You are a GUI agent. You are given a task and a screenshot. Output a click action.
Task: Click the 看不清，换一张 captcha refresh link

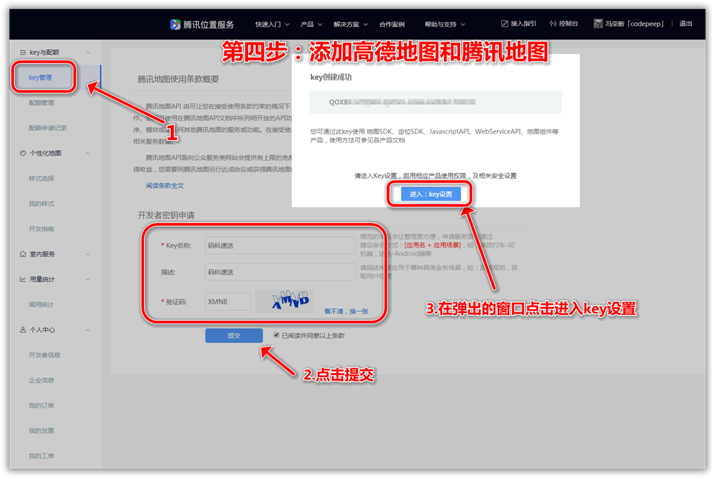(x=347, y=311)
